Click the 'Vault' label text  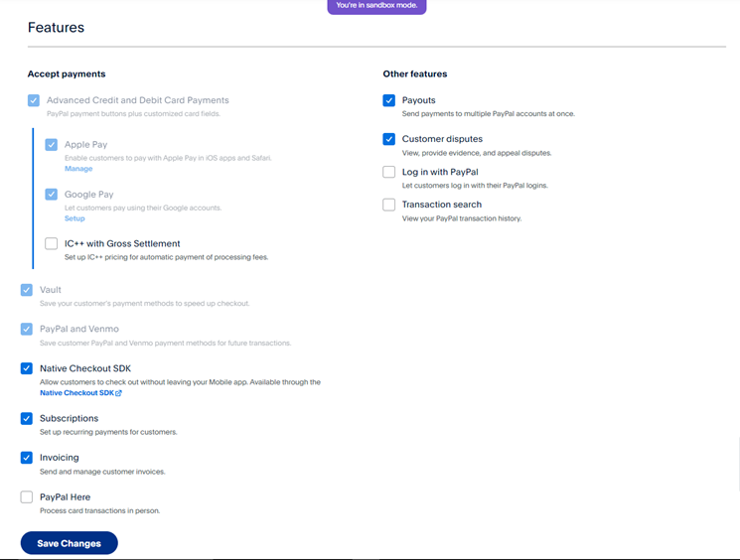click(x=51, y=290)
